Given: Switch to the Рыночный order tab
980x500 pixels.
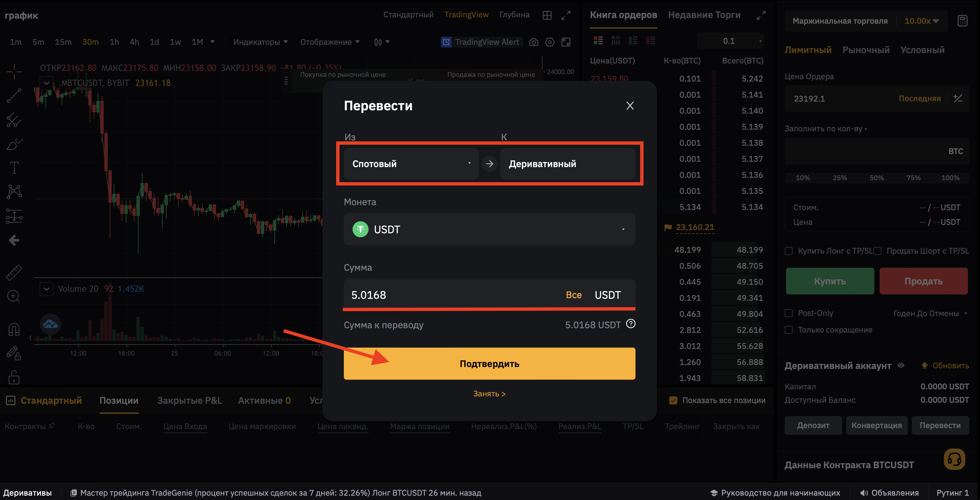Looking at the screenshot, I should click(866, 50).
